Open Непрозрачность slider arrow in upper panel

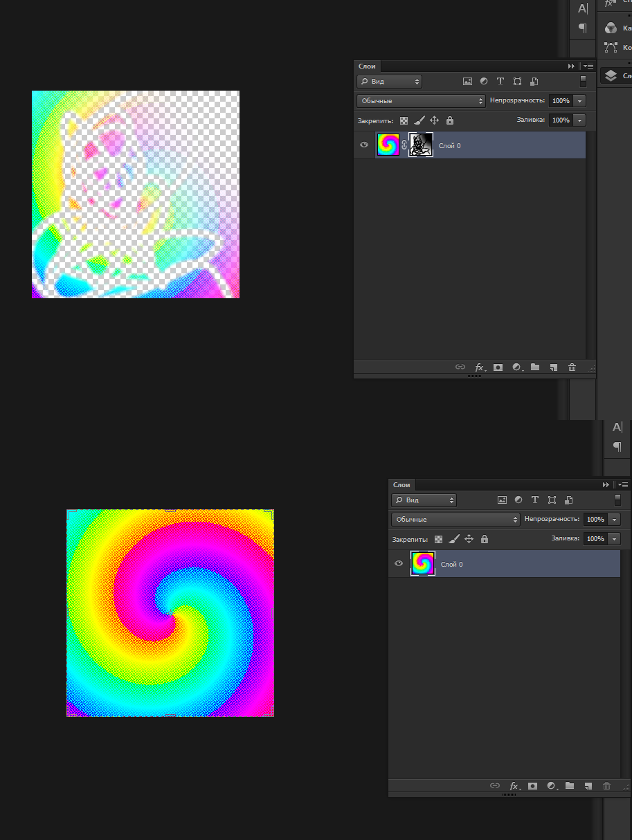pyautogui.click(x=579, y=101)
